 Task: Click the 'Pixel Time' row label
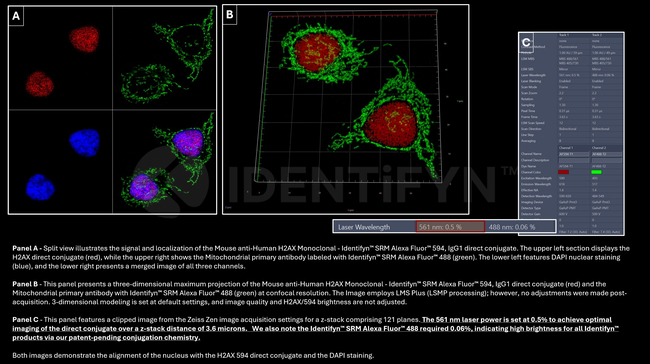pyautogui.click(x=528, y=111)
